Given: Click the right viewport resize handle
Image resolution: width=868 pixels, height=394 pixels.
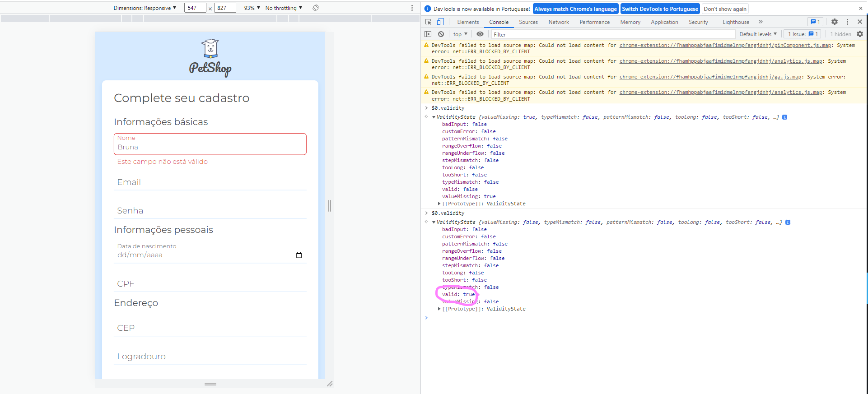Looking at the screenshot, I should point(330,206).
